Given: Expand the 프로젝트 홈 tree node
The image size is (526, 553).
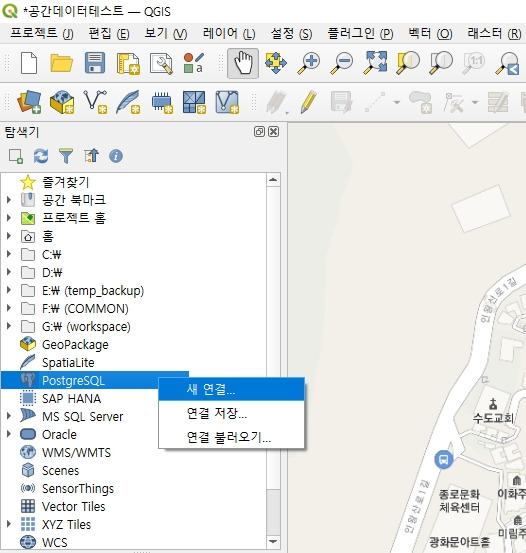Looking at the screenshot, I should 9,218.
